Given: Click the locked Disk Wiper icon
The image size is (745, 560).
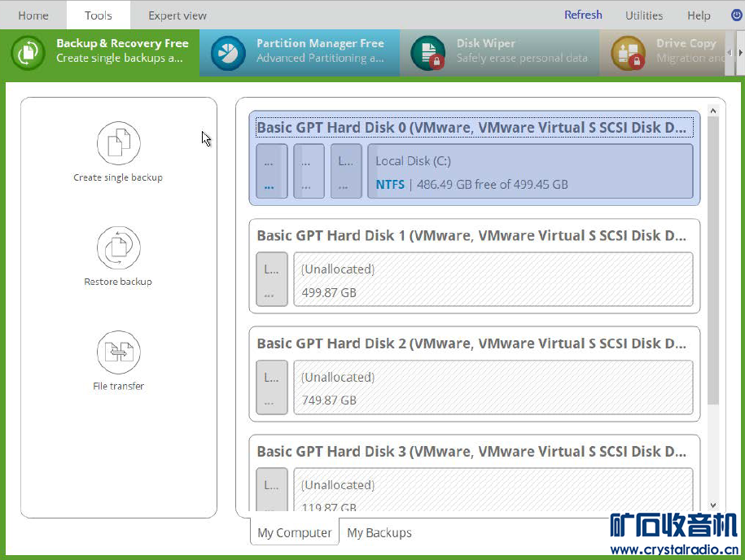Looking at the screenshot, I should click(428, 53).
